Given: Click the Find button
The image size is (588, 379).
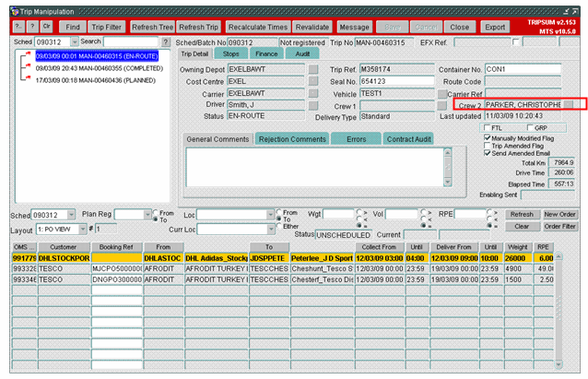Looking at the screenshot, I should click(x=73, y=27).
